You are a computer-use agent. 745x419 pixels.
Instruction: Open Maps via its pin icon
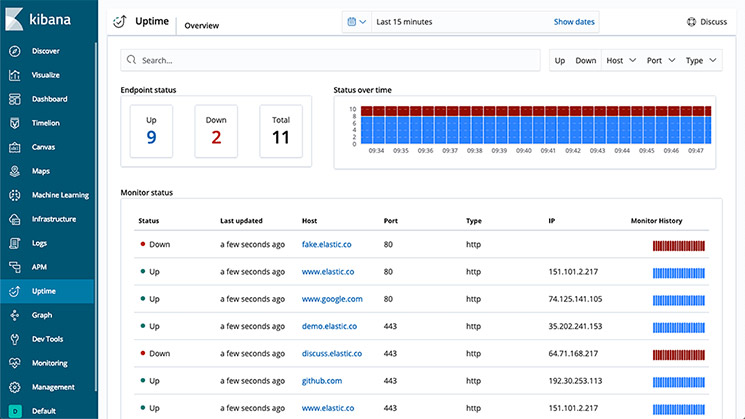(15, 171)
